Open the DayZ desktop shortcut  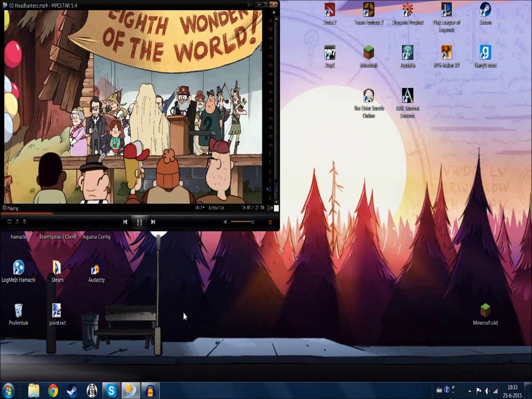(x=329, y=57)
